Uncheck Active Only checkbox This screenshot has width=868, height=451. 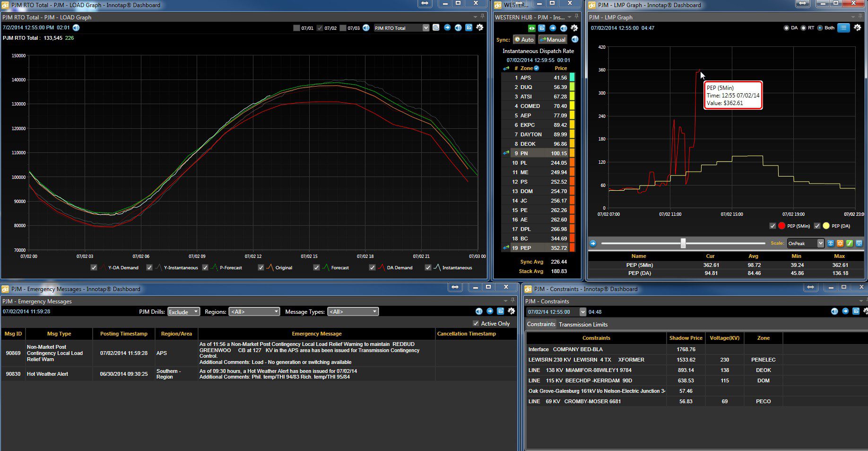[x=476, y=323]
